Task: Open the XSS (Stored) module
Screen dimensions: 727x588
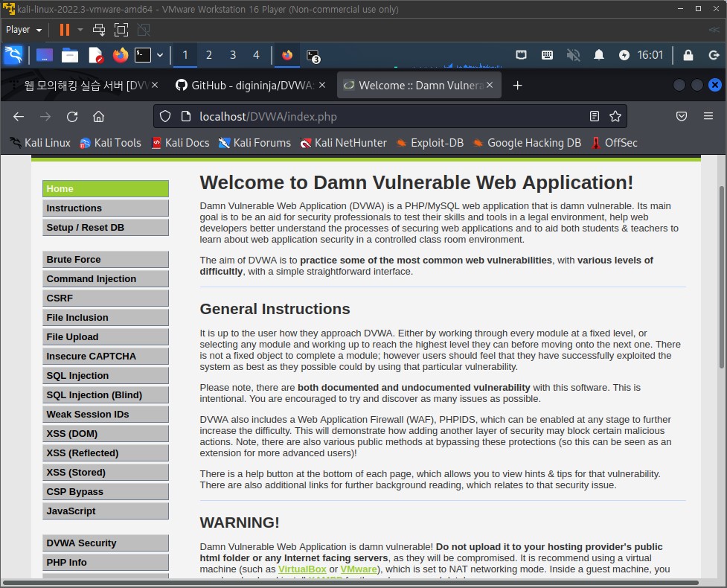Action: [106, 473]
